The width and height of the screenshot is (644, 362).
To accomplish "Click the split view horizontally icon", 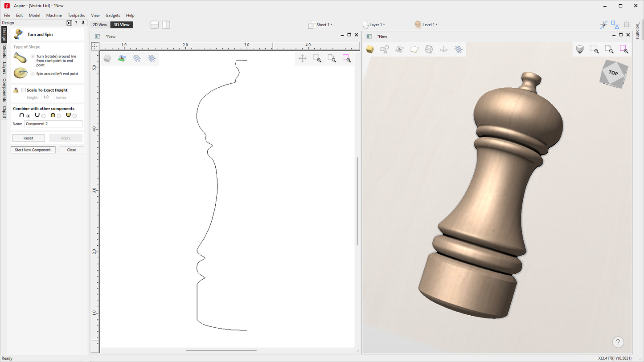I will pos(155,25).
